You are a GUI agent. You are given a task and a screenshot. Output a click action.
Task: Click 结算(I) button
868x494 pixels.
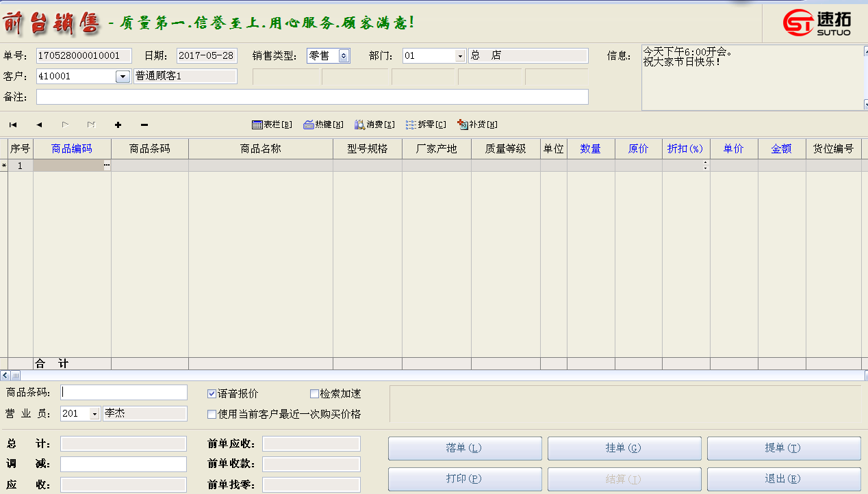(624, 479)
